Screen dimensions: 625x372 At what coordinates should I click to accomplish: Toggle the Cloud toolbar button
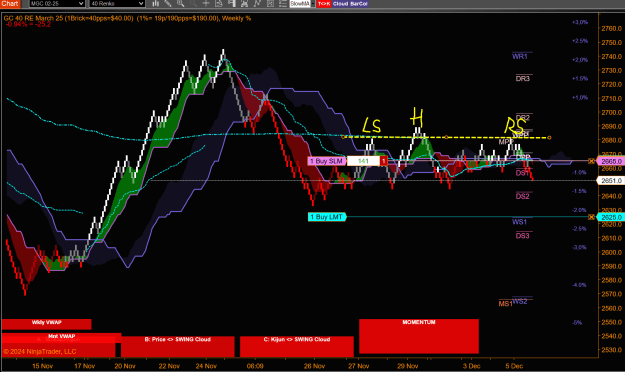coord(340,4)
